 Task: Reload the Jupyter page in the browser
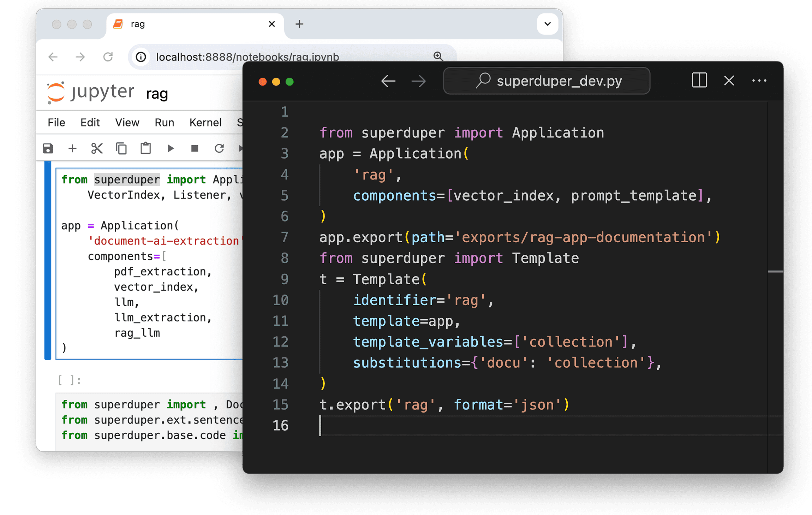pos(108,57)
